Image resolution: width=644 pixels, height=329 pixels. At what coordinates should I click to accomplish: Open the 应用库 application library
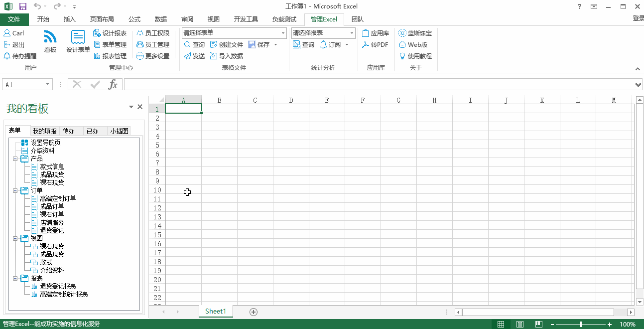[376, 33]
